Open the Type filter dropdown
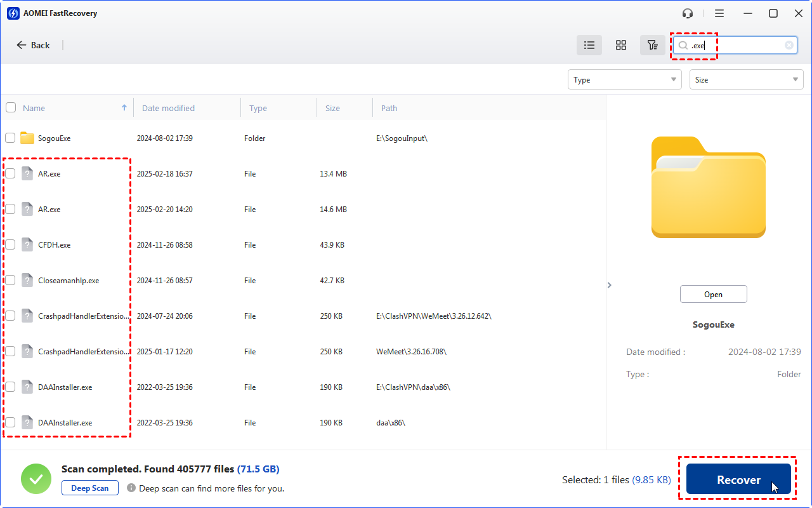812x508 pixels. 624,79
